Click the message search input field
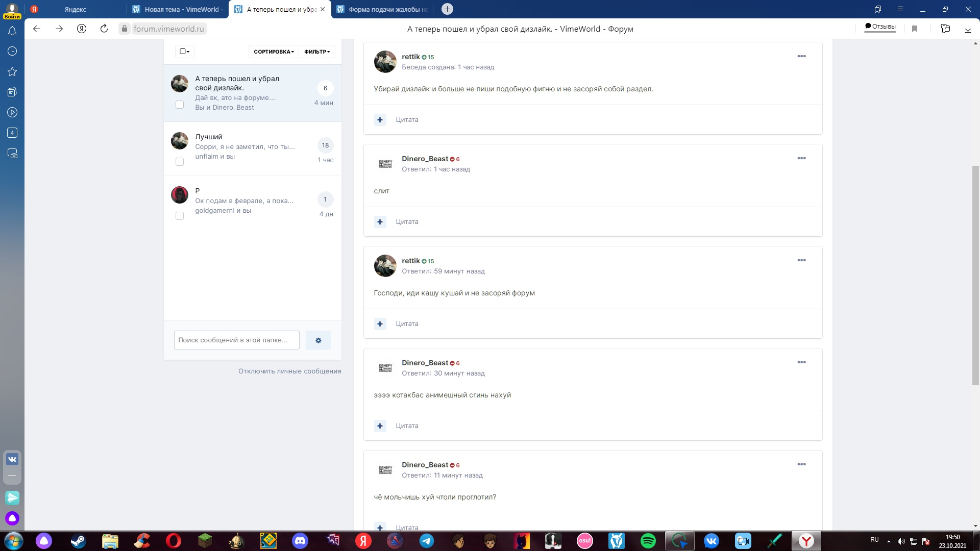The image size is (980, 551). [236, 340]
